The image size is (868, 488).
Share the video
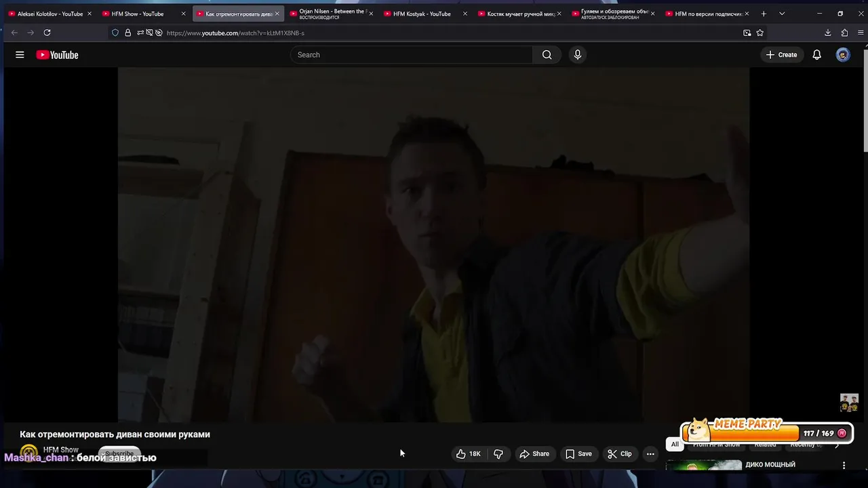pyautogui.click(x=534, y=454)
